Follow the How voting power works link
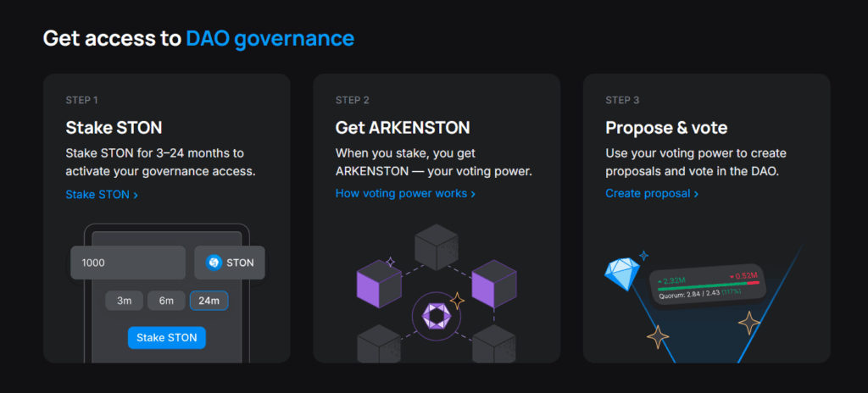The width and height of the screenshot is (868, 393). 405,194
